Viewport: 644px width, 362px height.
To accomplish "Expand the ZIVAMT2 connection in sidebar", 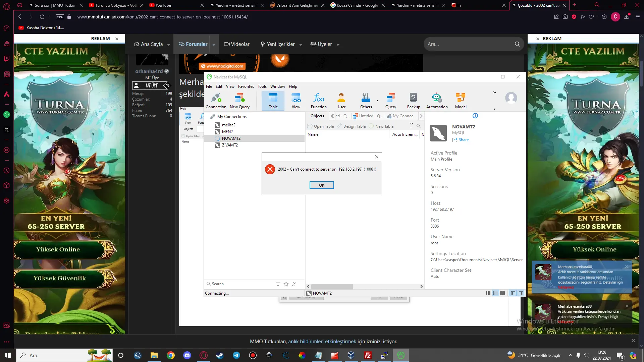I will coord(230,145).
